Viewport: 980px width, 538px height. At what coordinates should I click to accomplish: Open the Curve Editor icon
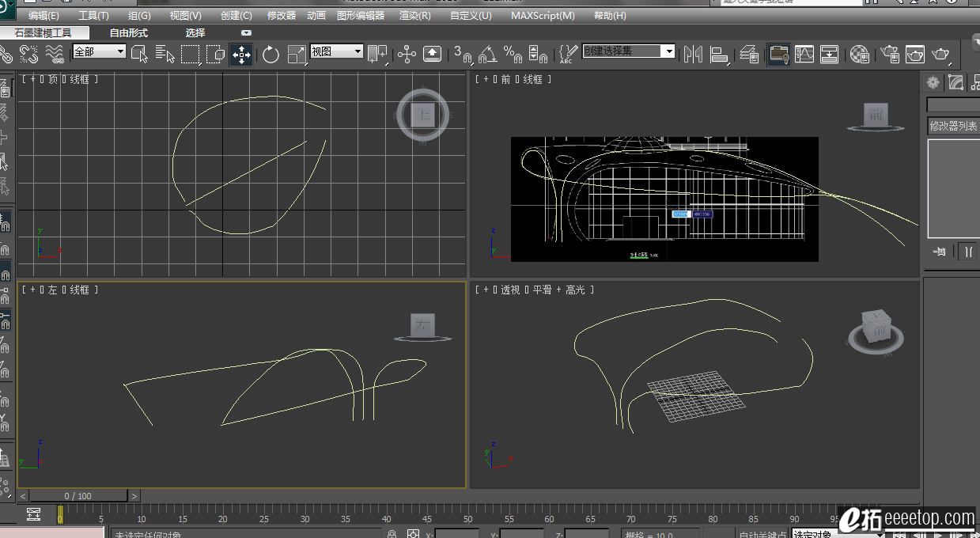804,54
